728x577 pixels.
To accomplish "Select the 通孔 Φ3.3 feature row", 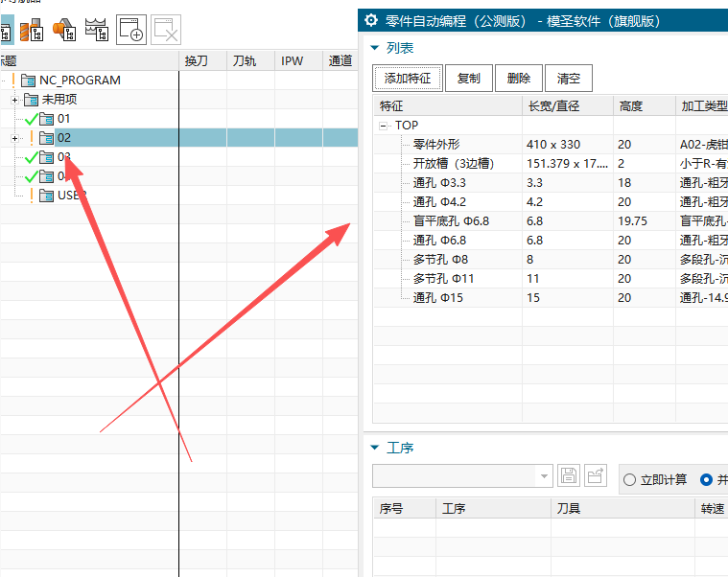I will tap(439, 183).
